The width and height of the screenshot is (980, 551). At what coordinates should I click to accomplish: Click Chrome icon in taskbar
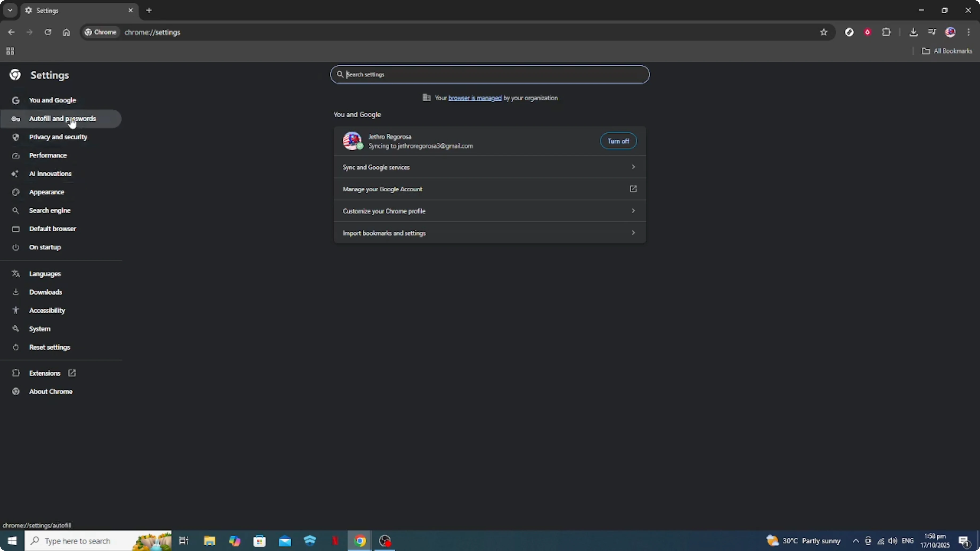click(360, 541)
